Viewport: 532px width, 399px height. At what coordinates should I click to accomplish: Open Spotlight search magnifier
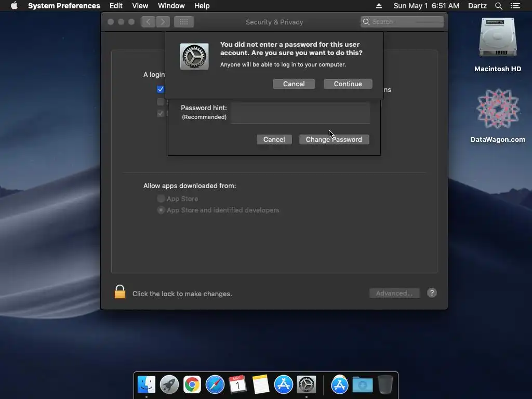coord(498,6)
